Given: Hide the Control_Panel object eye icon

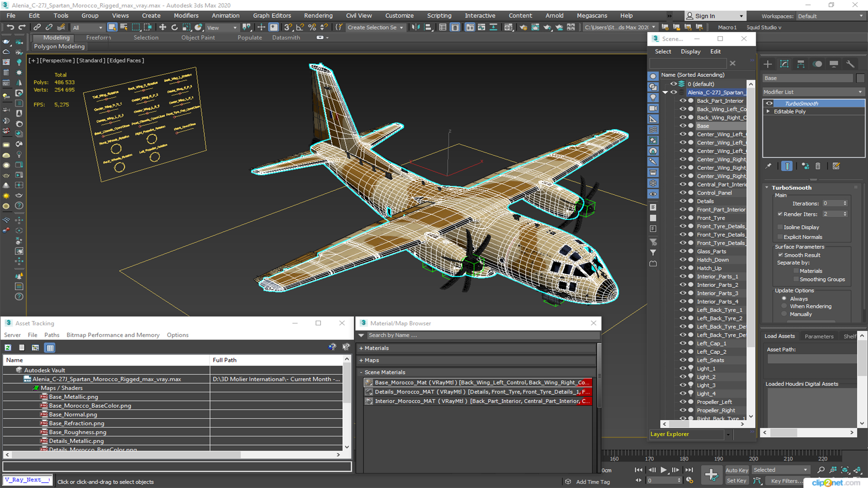Looking at the screenshot, I should [x=683, y=192].
